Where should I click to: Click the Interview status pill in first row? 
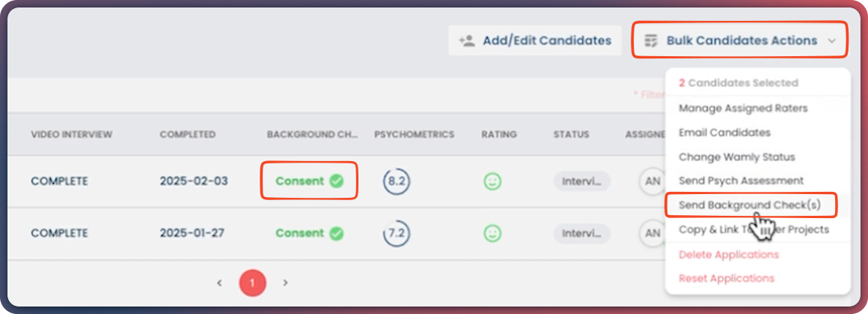(x=581, y=181)
